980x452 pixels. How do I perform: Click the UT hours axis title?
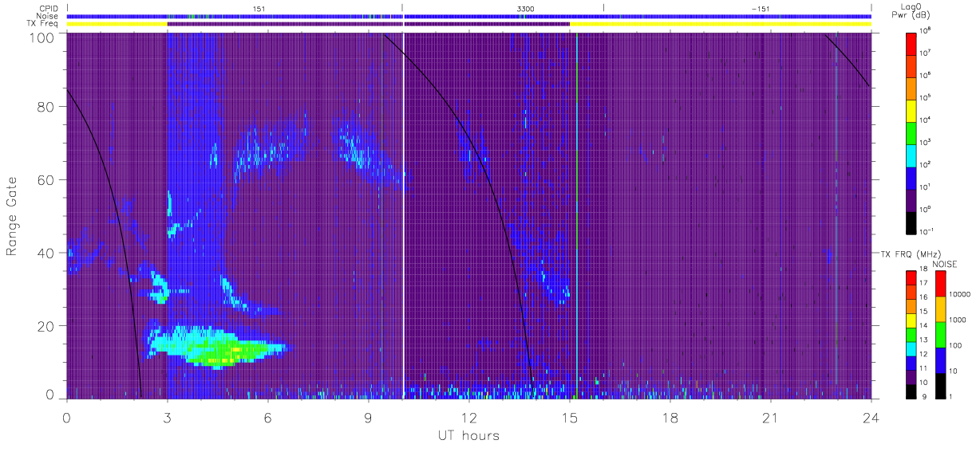coord(468,435)
